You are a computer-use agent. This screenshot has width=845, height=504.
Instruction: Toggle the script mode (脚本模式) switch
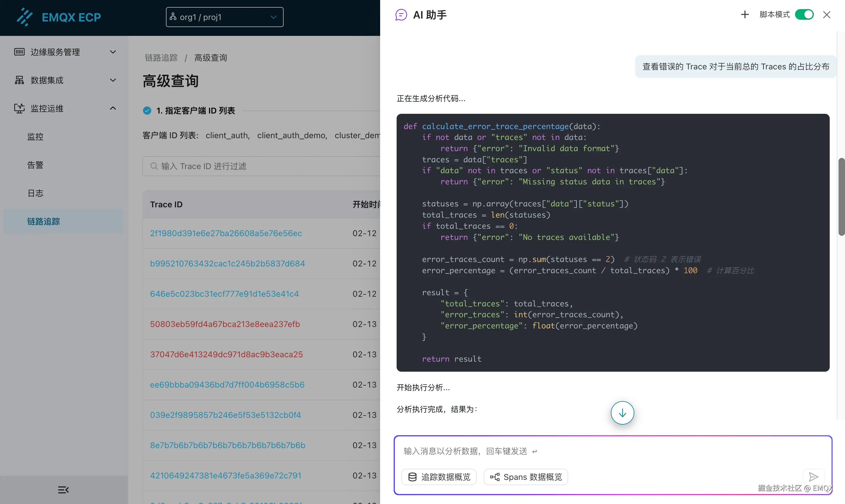(x=804, y=15)
